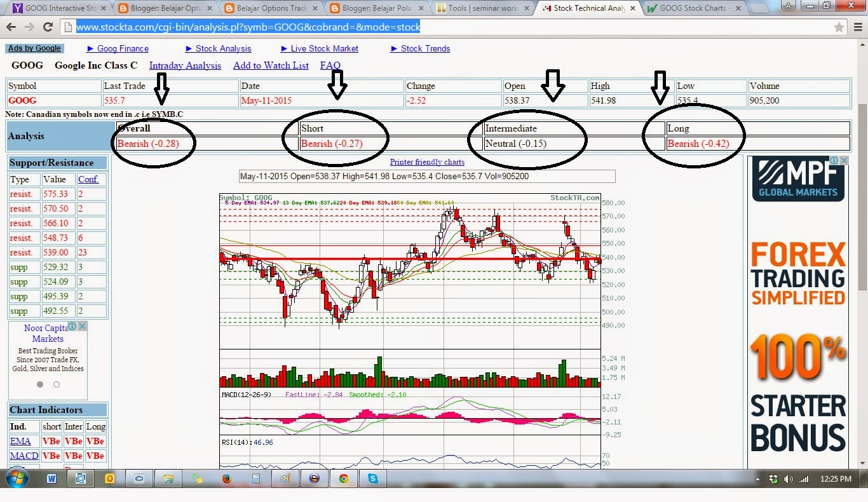Screen dimensions: 868x502
Task: Open the MPF Global Markets forex banner
Action: 798,313
